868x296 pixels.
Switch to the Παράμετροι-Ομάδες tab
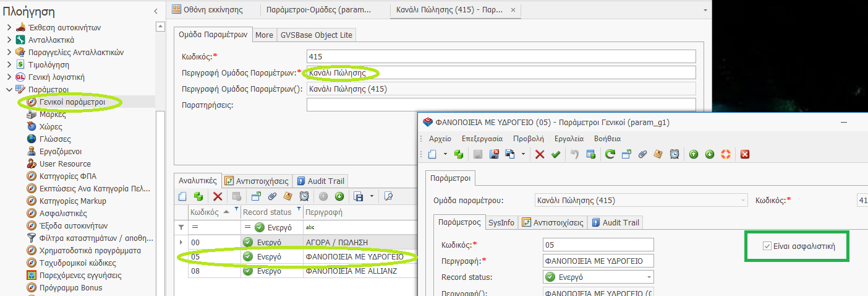click(x=319, y=9)
